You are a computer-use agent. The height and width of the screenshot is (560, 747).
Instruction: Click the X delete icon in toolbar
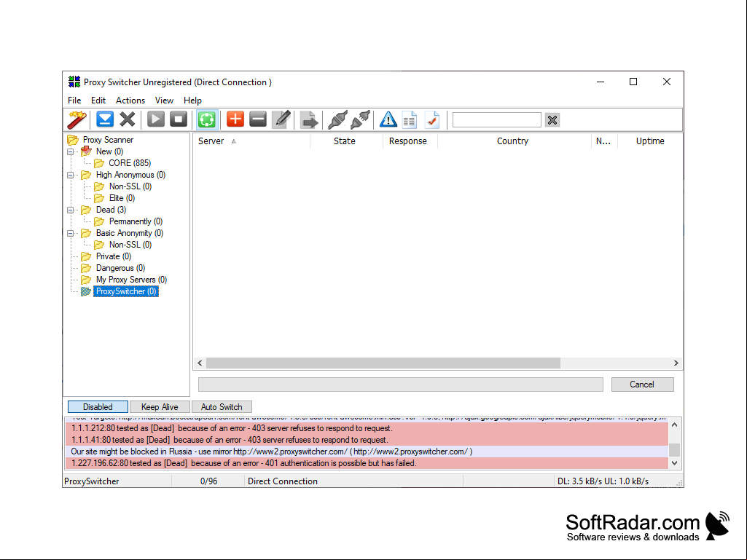128,119
